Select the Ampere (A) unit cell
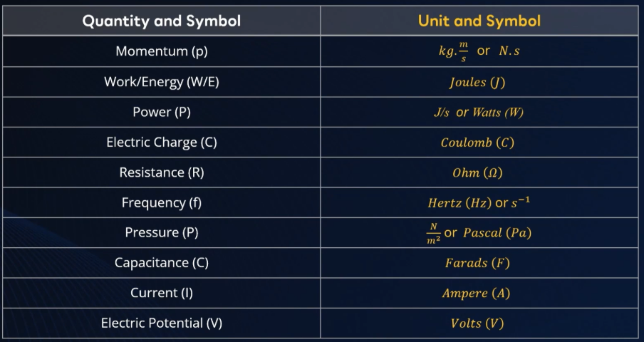 click(479, 293)
